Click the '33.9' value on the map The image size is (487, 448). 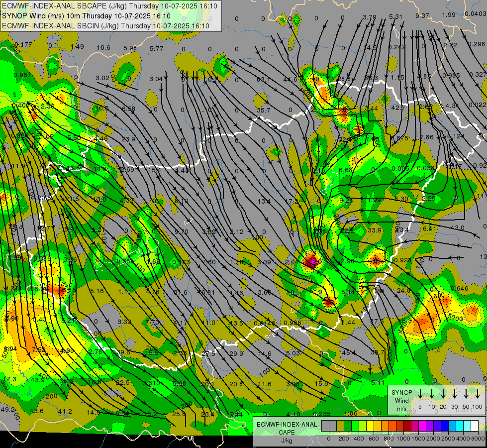click(x=375, y=230)
